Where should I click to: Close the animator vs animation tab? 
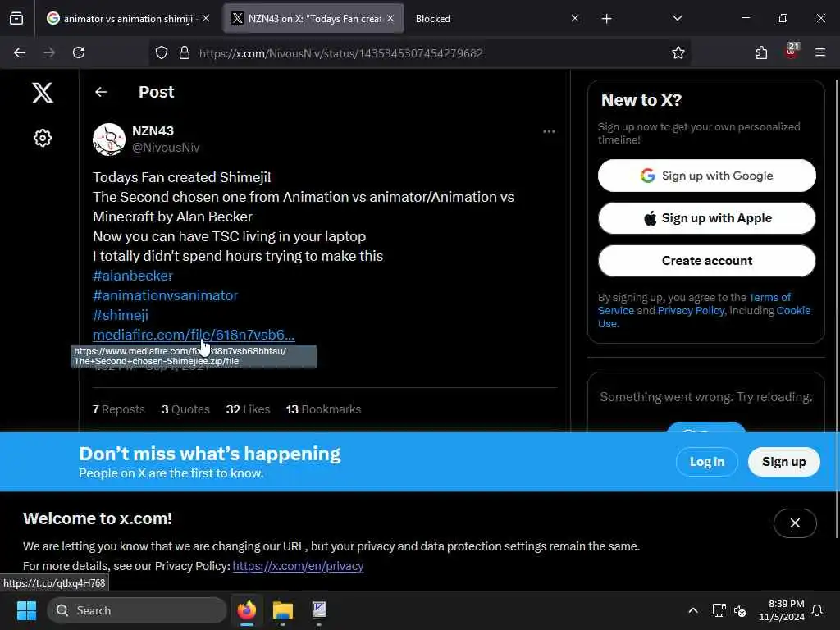pos(206,18)
